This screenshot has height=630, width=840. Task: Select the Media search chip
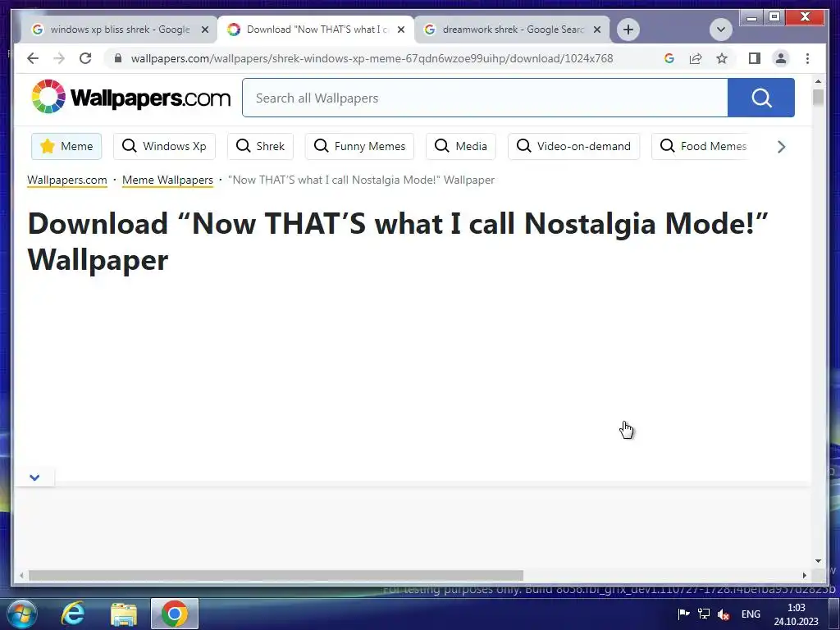pyautogui.click(x=461, y=146)
